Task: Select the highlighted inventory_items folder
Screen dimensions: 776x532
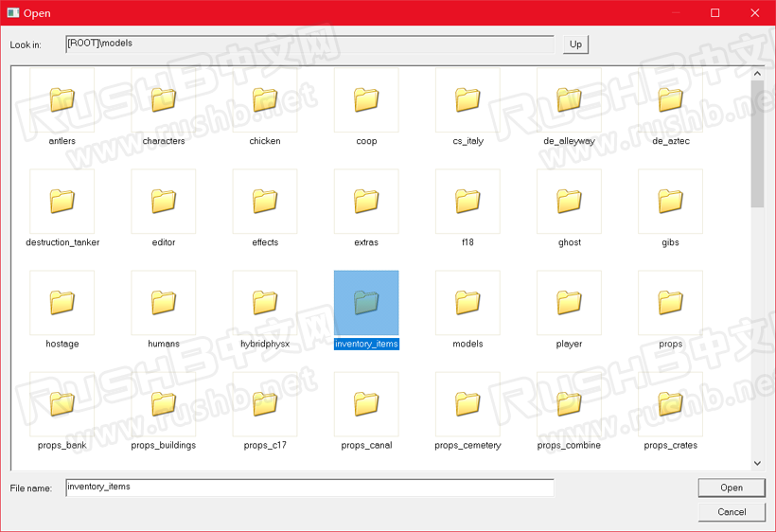Action: pyautogui.click(x=366, y=303)
